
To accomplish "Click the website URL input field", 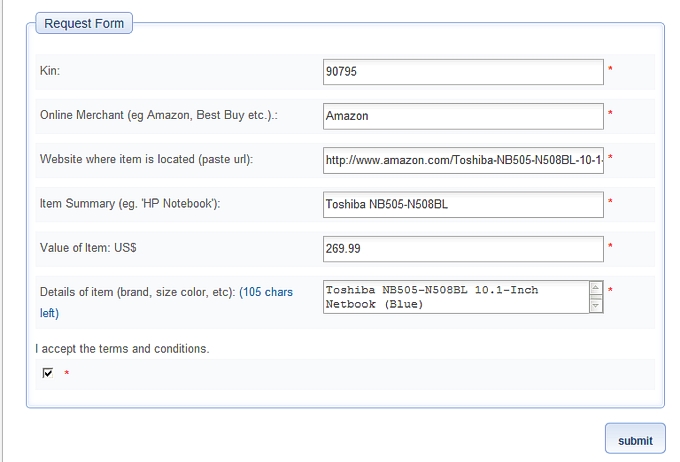I will (463, 160).
